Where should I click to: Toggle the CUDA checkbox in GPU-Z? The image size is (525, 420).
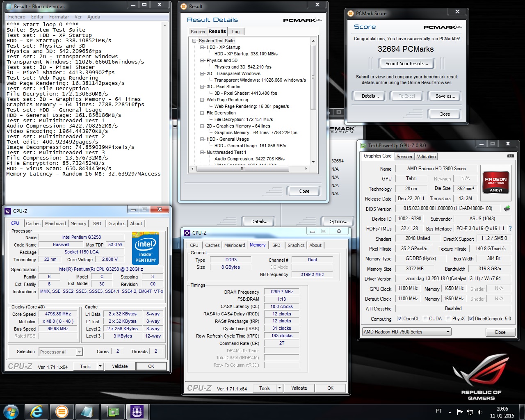click(425, 319)
